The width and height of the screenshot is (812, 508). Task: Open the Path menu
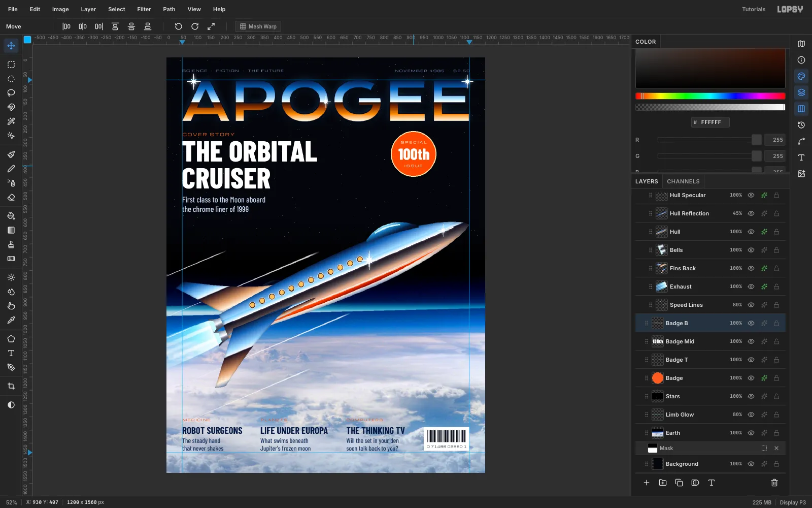[x=169, y=9]
